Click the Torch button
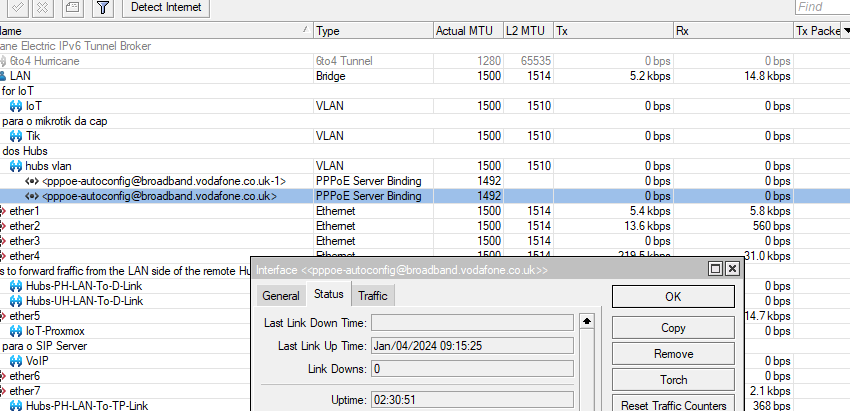850x411 pixels. pos(673,380)
